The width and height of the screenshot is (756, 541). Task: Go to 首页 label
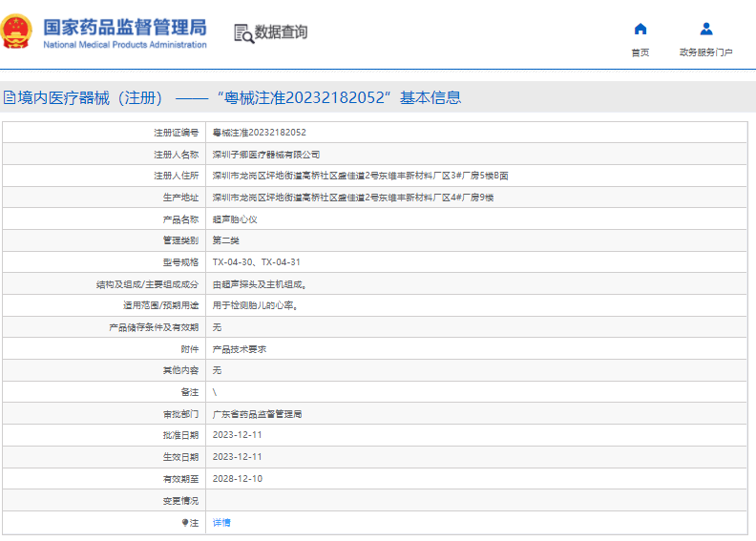coord(640,52)
